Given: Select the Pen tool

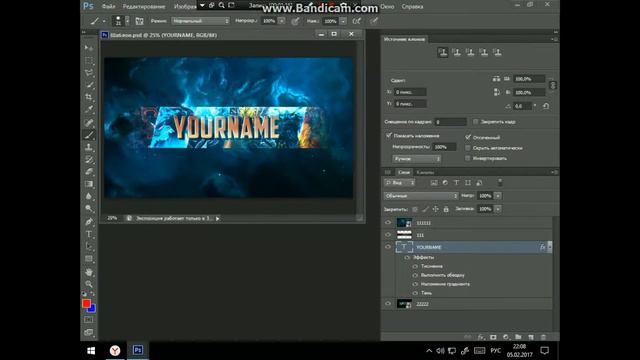Looking at the screenshot, I should click(x=89, y=222).
